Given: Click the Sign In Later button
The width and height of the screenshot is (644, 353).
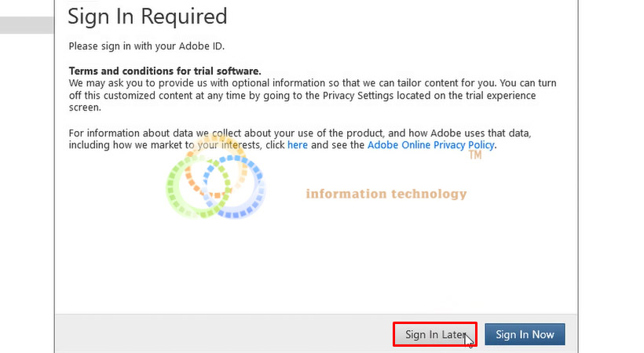Looking at the screenshot, I should coord(435,334).
